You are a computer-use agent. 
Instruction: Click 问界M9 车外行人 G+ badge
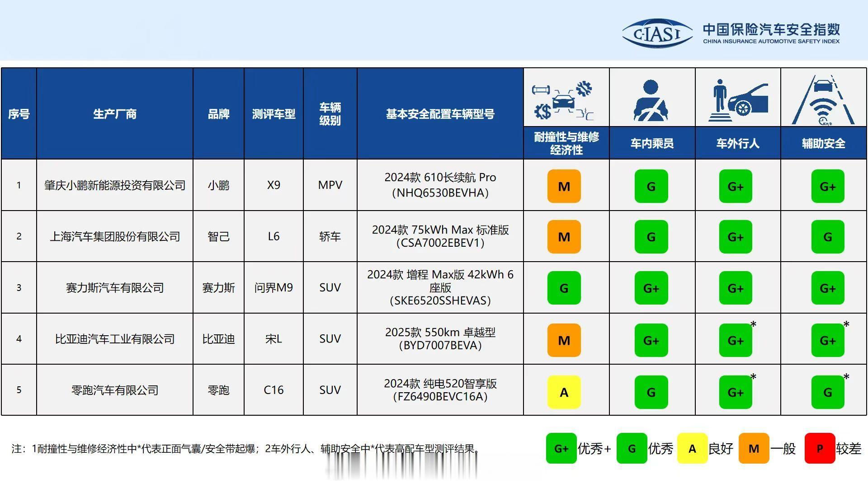point(736,288)
